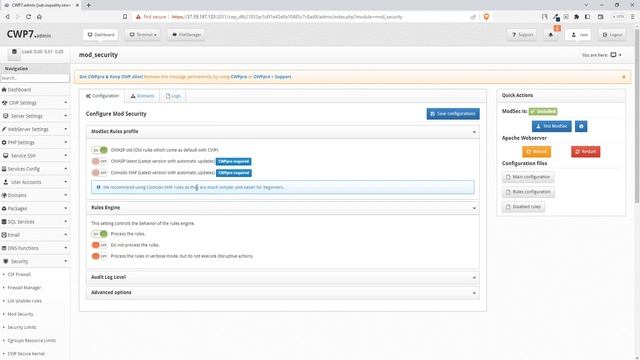The height and width of the screenshot is (360, 640).
Task: Expand Services Config menu
Action: pyautogui.click(x=35, y=169)
